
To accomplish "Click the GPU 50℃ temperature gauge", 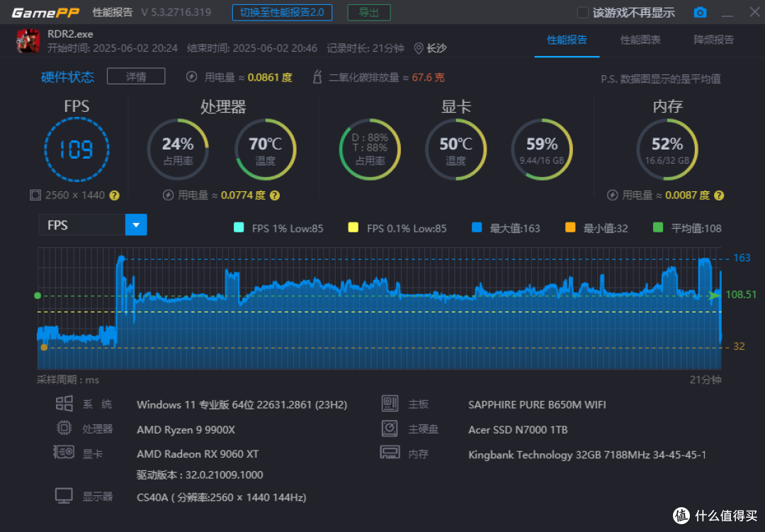I will 455,149.
